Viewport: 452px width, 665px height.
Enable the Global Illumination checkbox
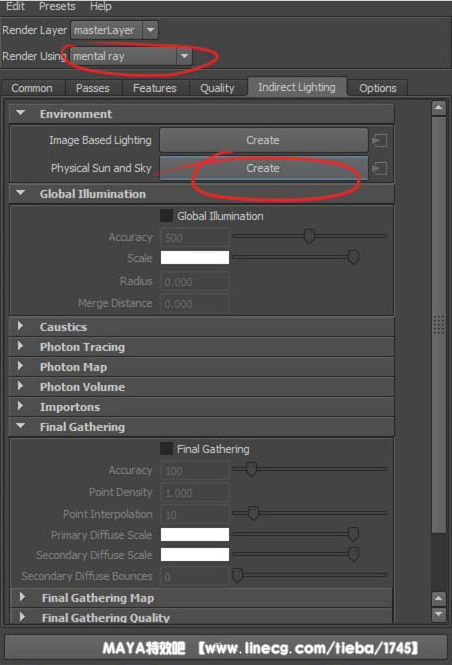tap(166, 216)
